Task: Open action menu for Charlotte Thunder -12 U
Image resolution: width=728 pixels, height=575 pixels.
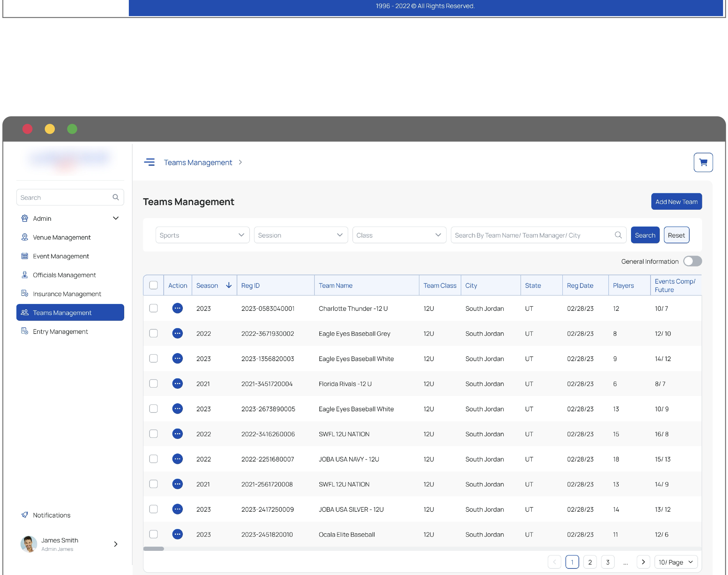Action: [177, 308]
